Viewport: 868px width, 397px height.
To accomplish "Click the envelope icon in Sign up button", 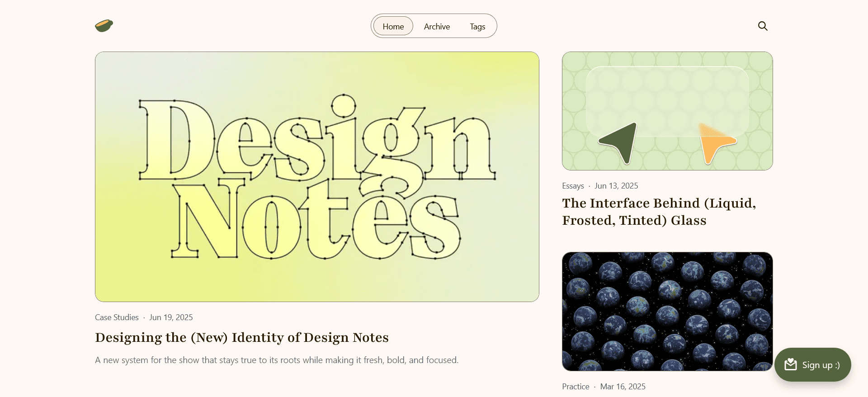I will pyautogui.click(x=791, y=364).
